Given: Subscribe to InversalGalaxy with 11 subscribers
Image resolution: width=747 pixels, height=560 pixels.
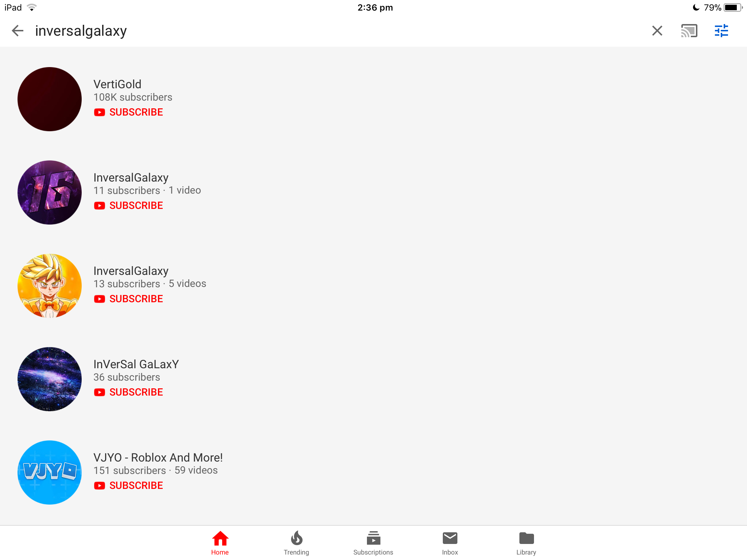Looking at the screenshot, I should tap(128, 206).
